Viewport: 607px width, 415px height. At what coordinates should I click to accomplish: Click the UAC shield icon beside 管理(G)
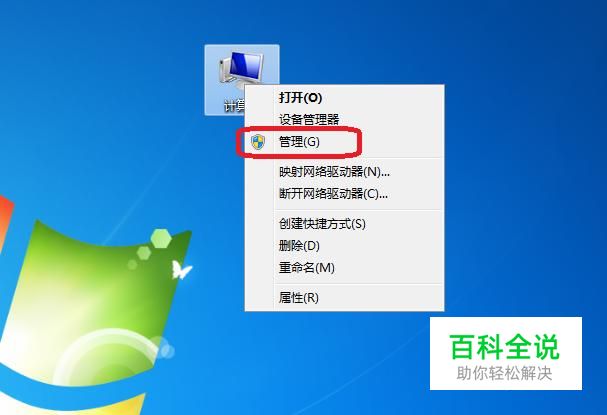pyautogui.click(x=258, y=142)
